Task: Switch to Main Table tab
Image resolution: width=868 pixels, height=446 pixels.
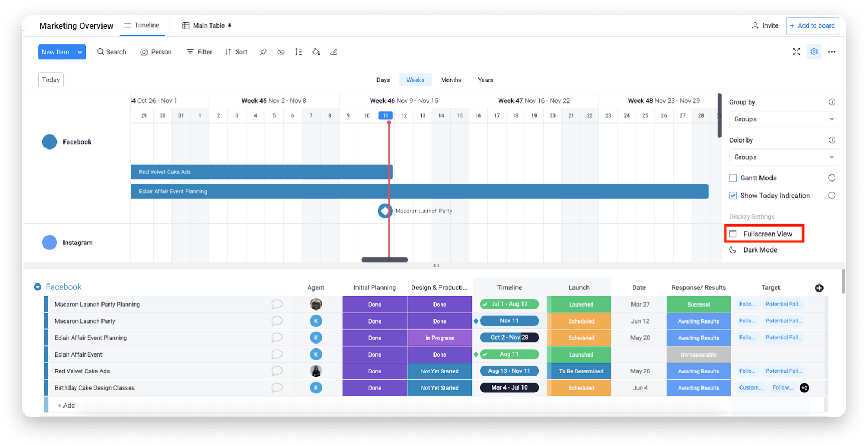Action: coord(207,25)
